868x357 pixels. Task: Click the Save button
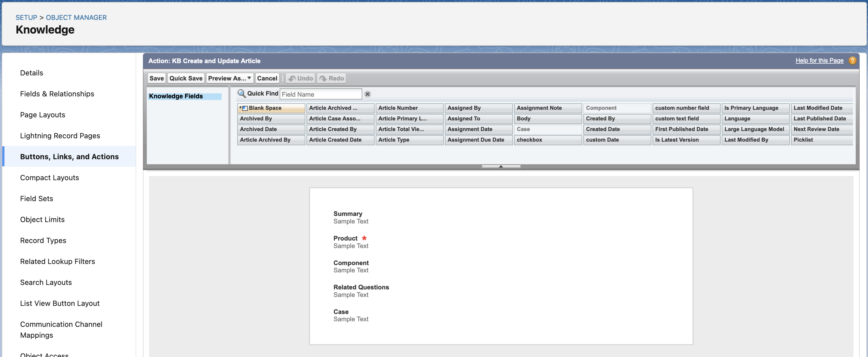[156, 78]
